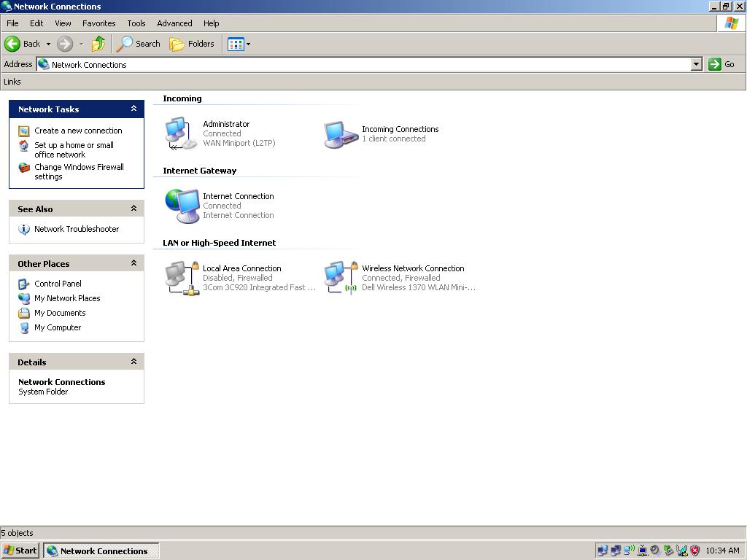Select the Incoming Connections icon
Screen dimensions: 747x560
click(340, 133)
